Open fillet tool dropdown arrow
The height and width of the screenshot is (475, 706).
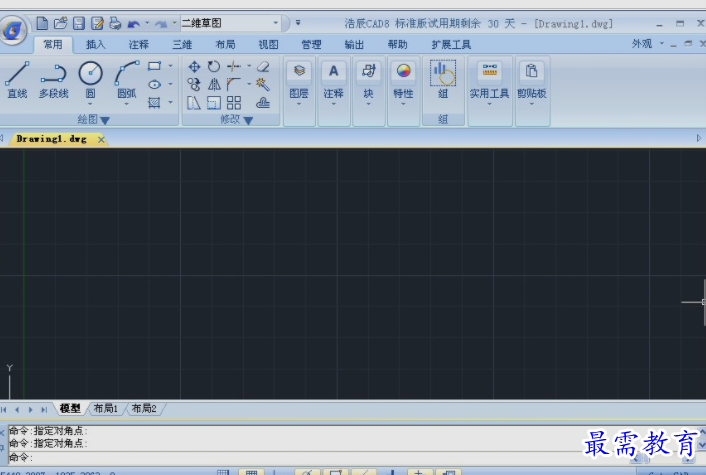(x=249, y=84)
